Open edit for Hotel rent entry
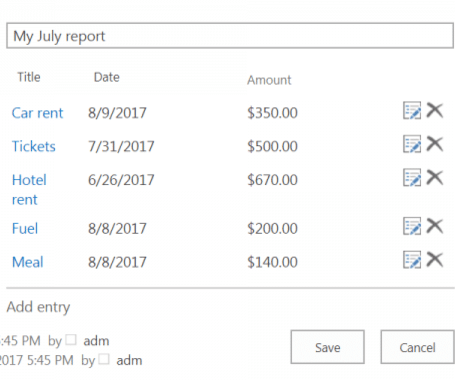This screenshot has width=455, height=380. point(412,177)
